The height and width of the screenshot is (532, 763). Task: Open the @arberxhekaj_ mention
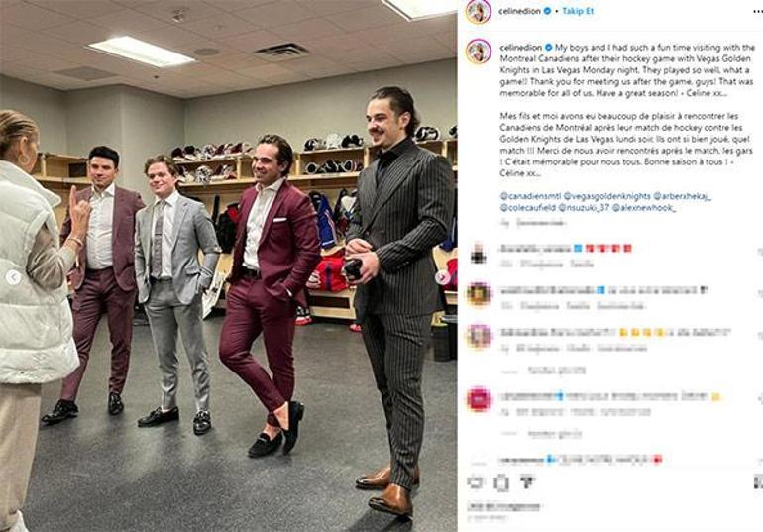click(x=683, y=196)
